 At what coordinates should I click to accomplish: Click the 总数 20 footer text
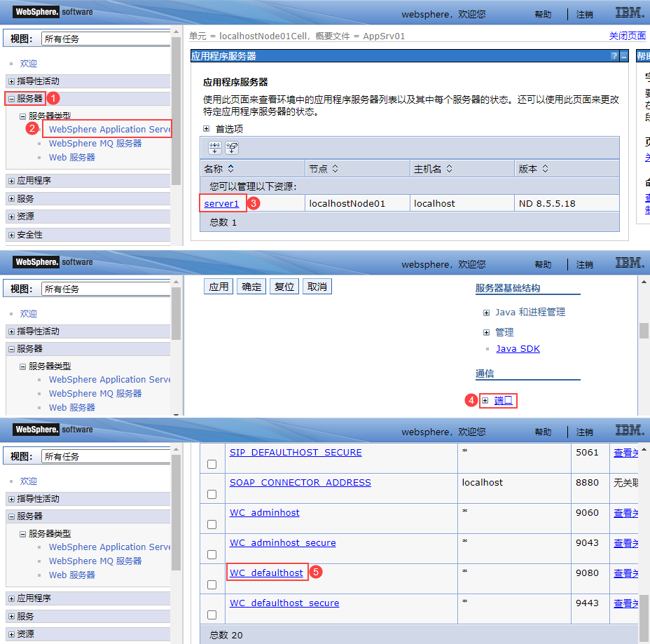226,636
